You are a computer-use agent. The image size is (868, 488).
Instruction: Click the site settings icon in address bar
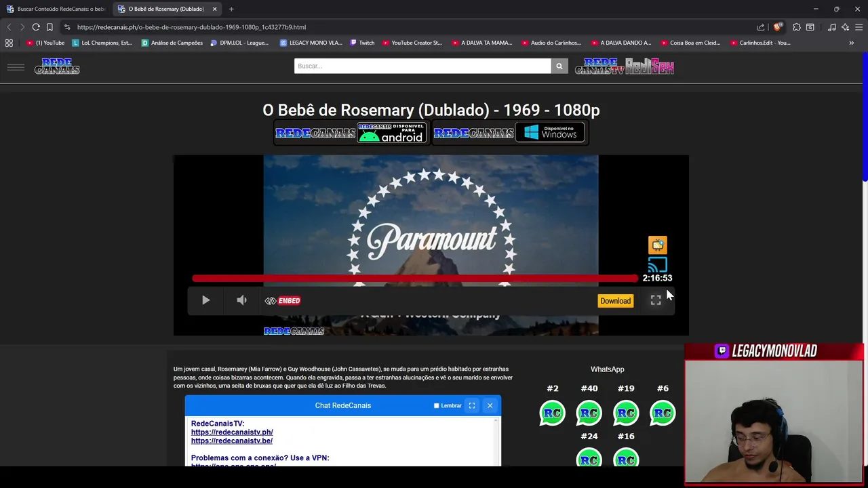[67, 27]
